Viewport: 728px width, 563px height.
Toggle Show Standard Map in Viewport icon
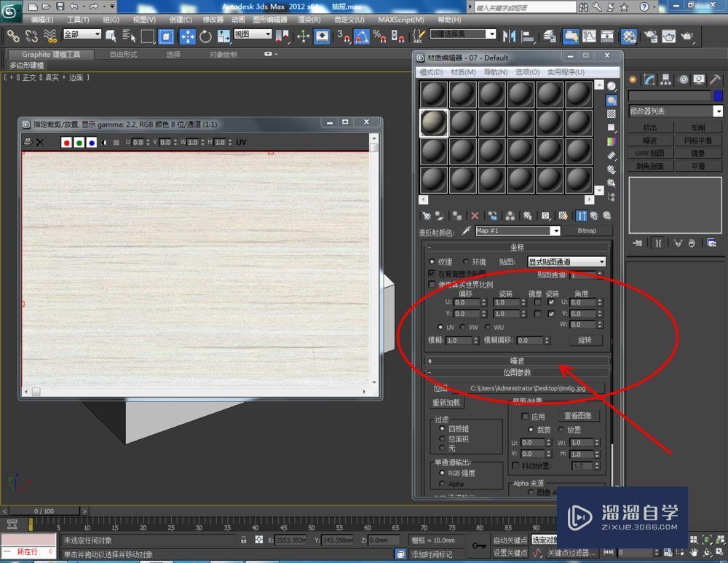pyautogui.click(x=563, y=216)
